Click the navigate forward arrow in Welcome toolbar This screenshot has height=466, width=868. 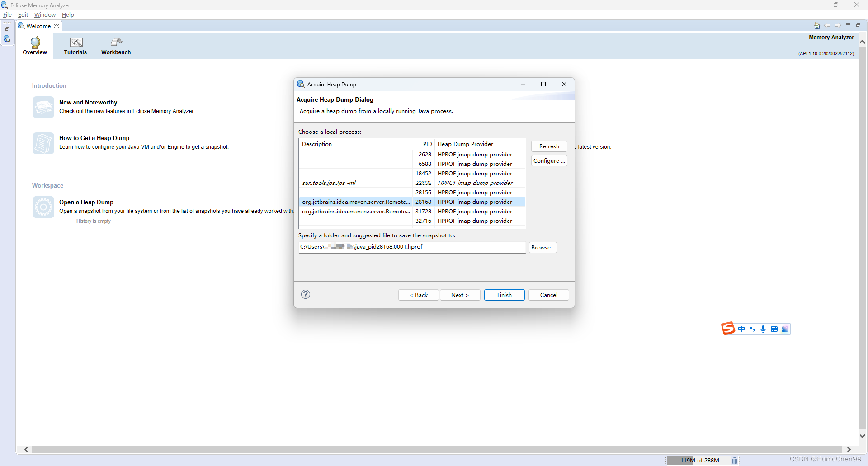pyautogui.click(x=838, y=26)
